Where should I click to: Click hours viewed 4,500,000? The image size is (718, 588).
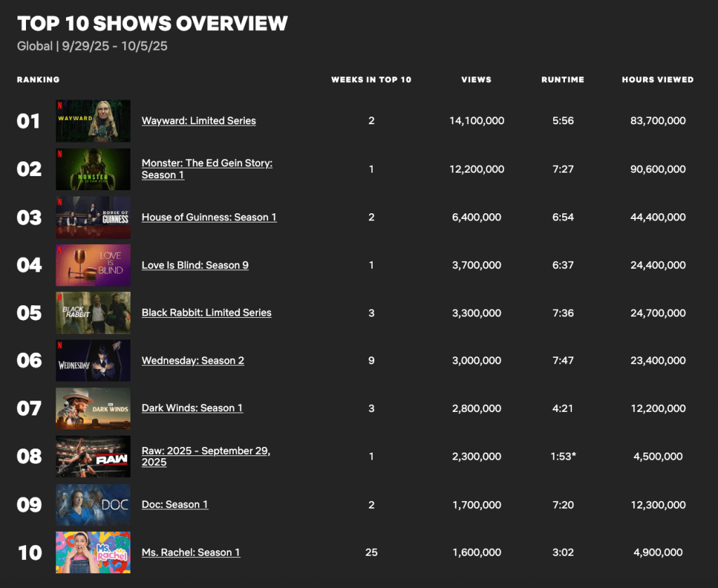click(x=658, y=457)
